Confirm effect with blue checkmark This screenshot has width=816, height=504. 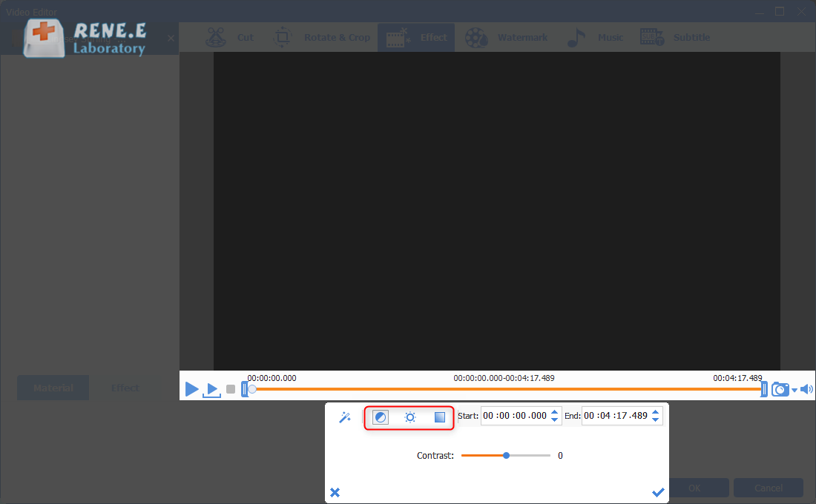pos(658,492)
